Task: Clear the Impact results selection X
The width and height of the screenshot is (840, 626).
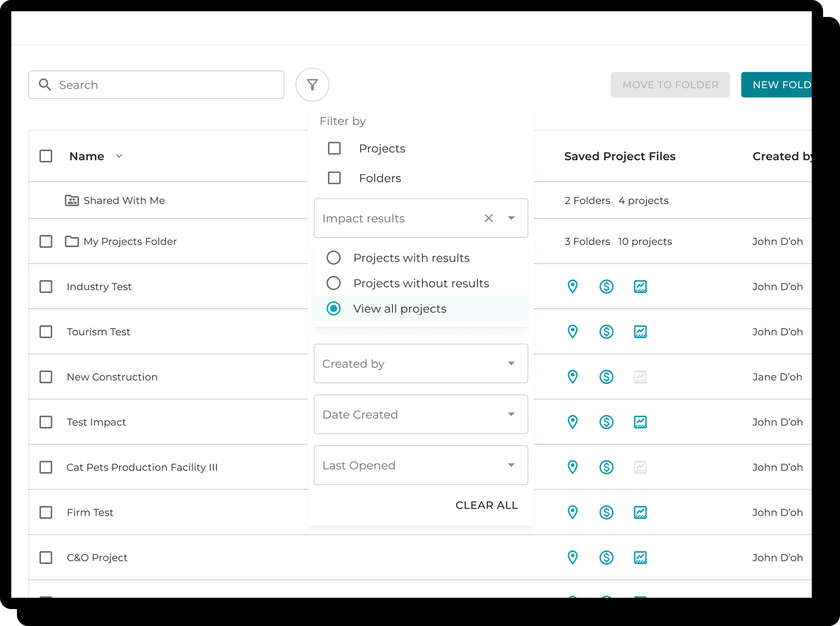Action: point(488,218)
